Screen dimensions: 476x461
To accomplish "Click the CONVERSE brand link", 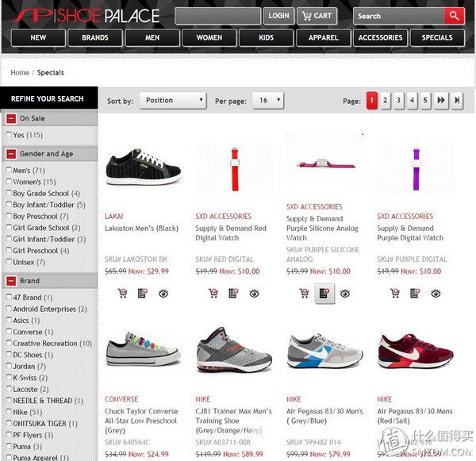I will [121, 399].
